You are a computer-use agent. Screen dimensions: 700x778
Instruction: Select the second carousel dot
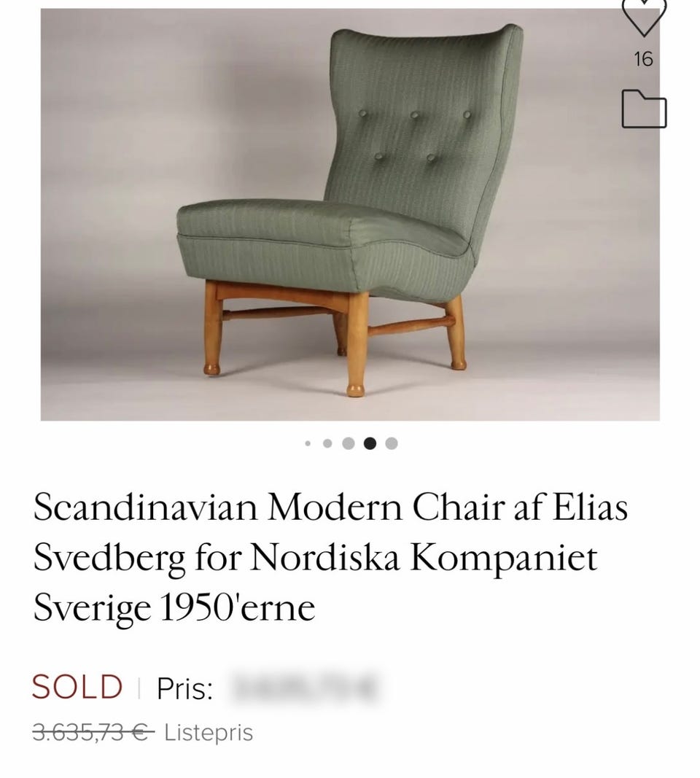click(327, 443)
